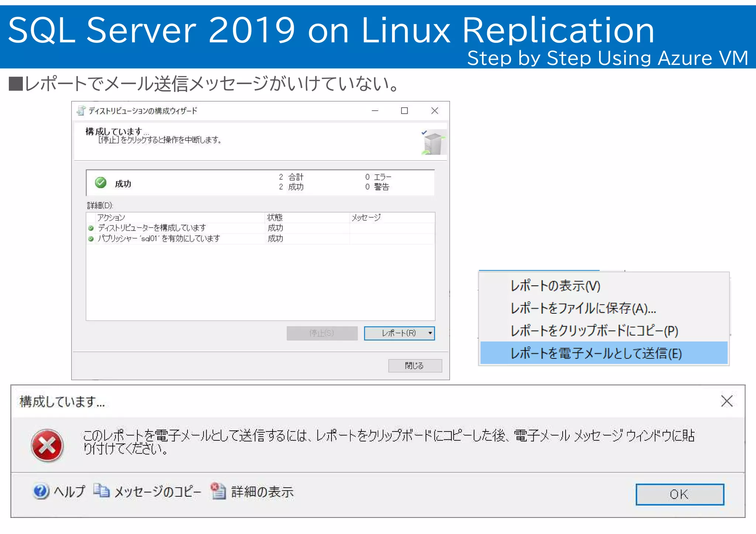Click the レポート(R) button
Screen dimensions: 756x534
[x=399, y=333]
